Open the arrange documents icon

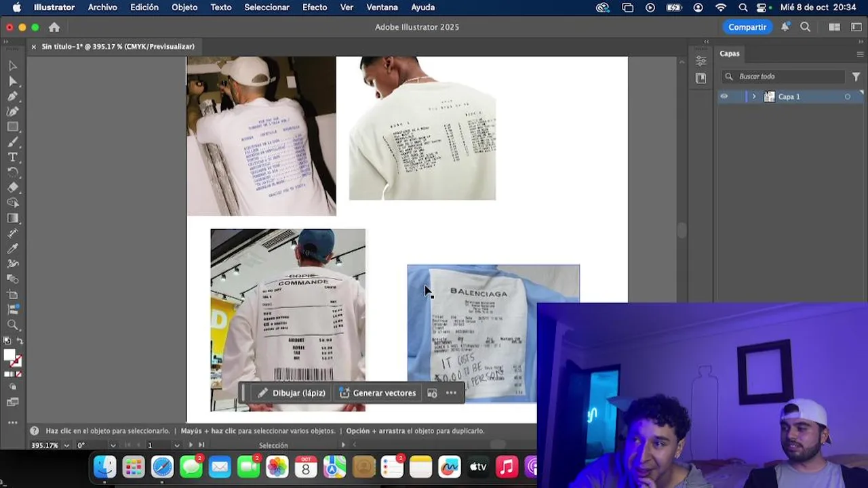point(834,27)
